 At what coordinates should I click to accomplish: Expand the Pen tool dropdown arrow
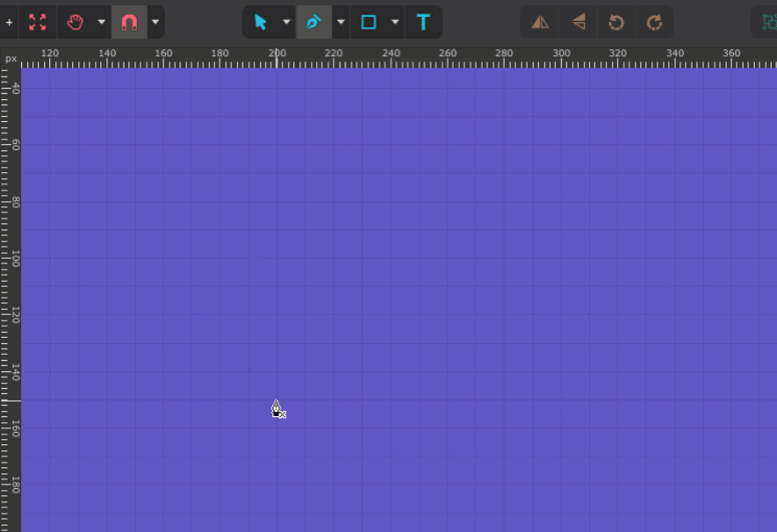[341, 22]
